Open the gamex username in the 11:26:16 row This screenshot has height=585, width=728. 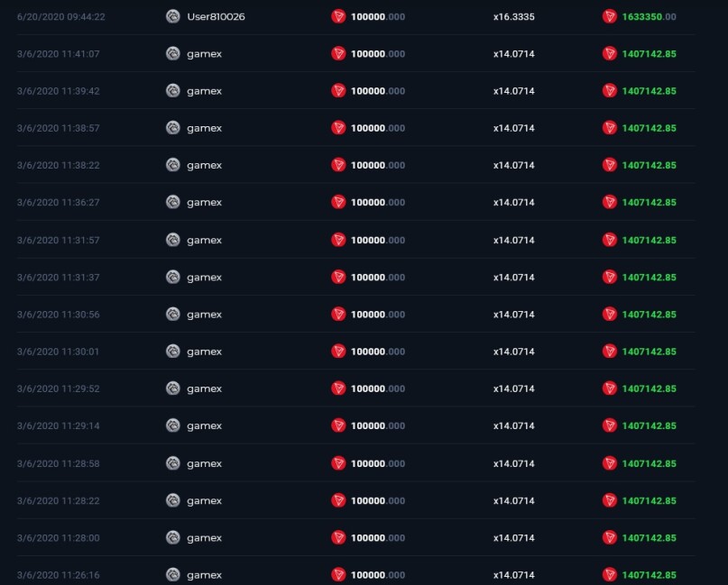click(x=204, y=575)
